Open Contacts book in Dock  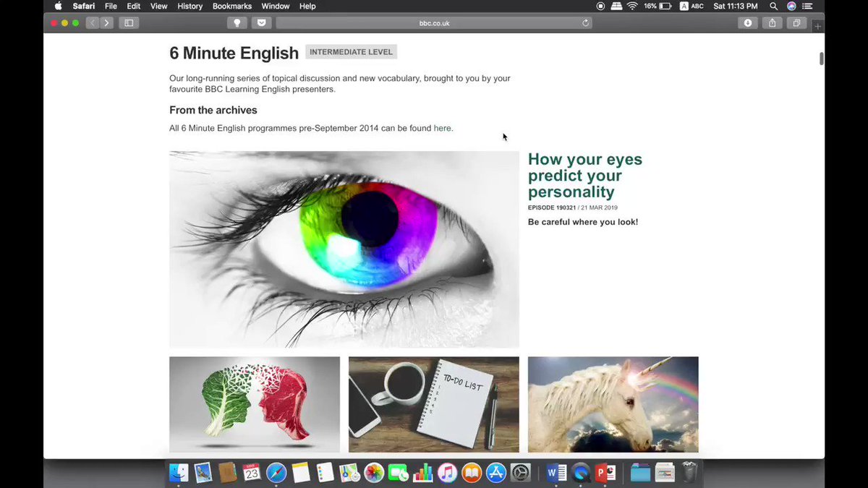tap(228, 473)
